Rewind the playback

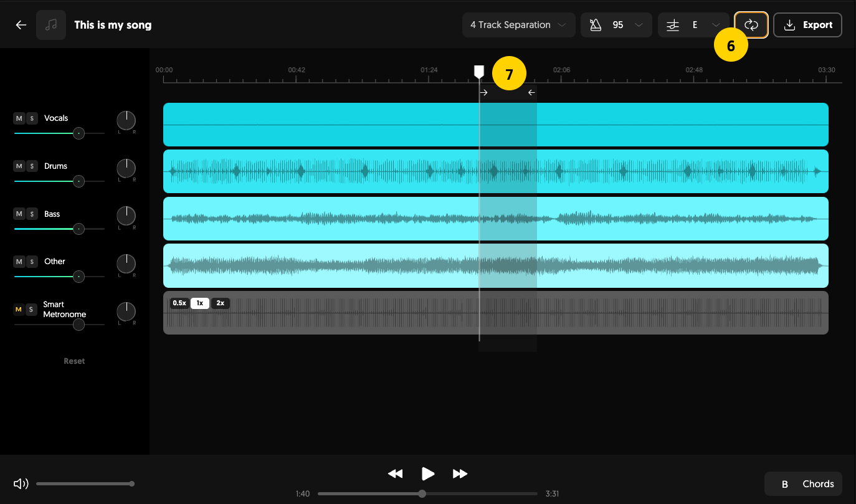point(395,474)
